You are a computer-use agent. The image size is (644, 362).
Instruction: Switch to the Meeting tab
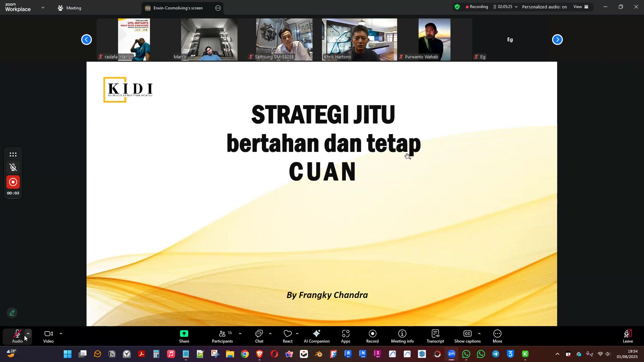point(70,8)
